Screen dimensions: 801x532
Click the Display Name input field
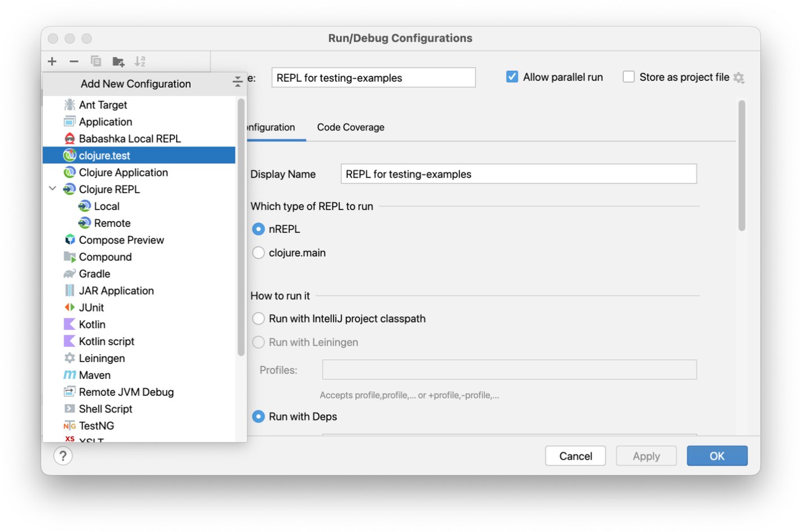point(518,174)
